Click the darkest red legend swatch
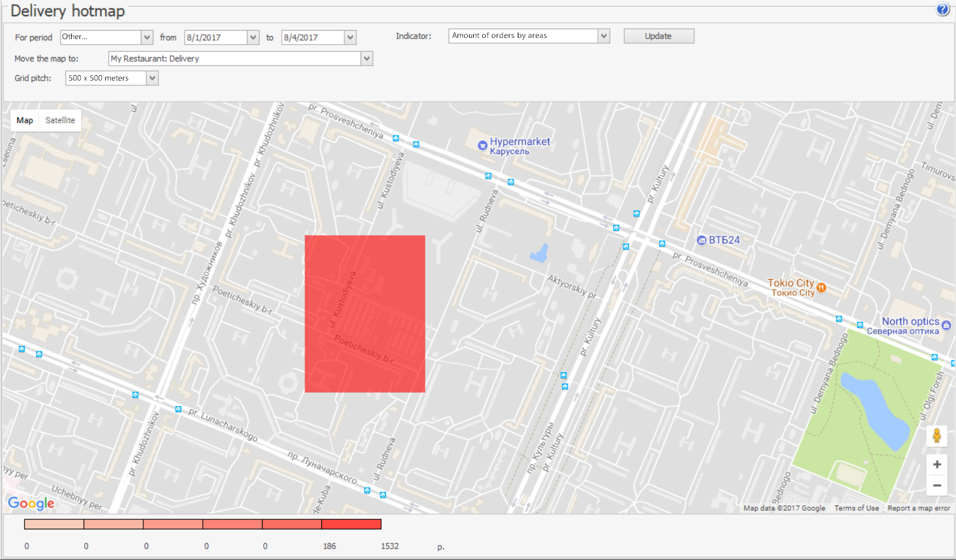956x560 pixels. (352, 524)
